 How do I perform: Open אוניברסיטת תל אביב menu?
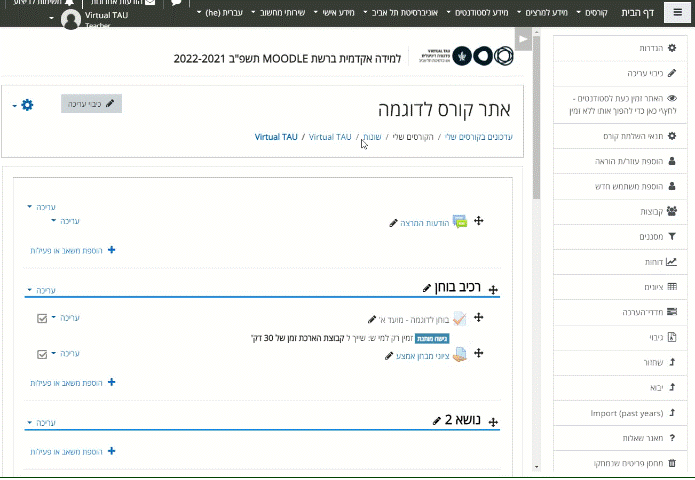[x=401, y=12]
